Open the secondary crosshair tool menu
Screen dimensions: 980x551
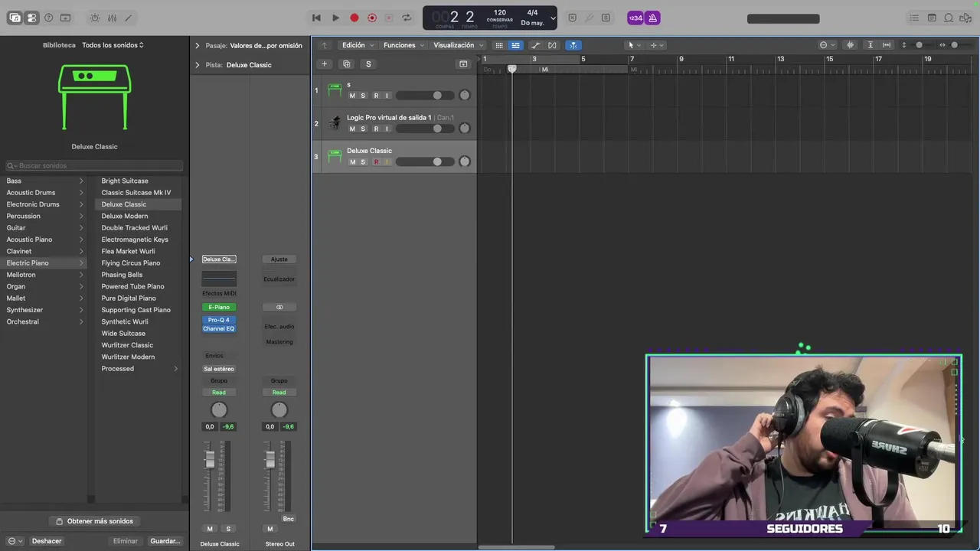657,45
